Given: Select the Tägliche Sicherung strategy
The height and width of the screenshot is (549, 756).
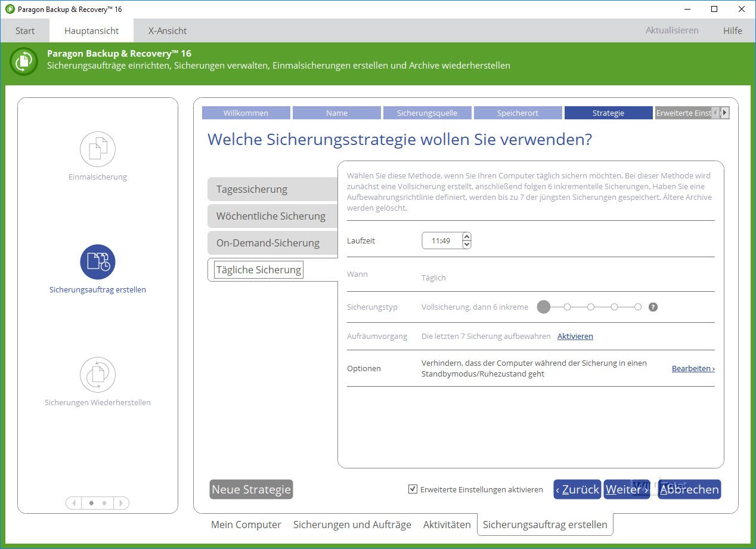Looking at the screenshot, I should click(x=272, y=270).
